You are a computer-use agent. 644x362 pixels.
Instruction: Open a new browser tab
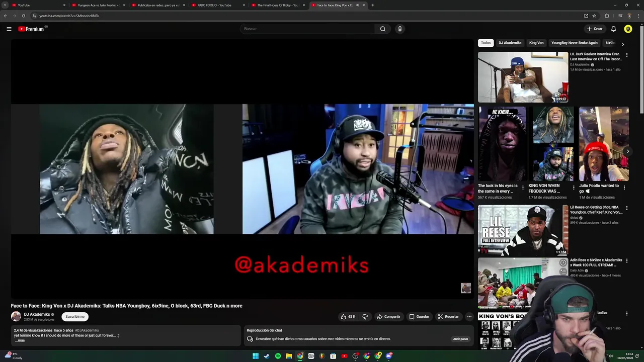[x=372, y=5]
